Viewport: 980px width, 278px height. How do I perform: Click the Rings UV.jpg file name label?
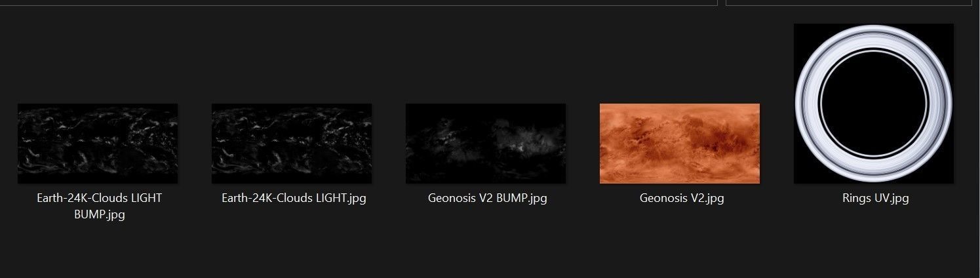[x=876, y=198]
